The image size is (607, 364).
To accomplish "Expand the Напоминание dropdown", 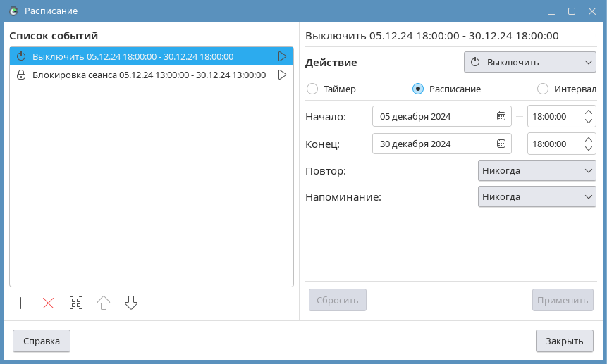I will coord(537,196).
